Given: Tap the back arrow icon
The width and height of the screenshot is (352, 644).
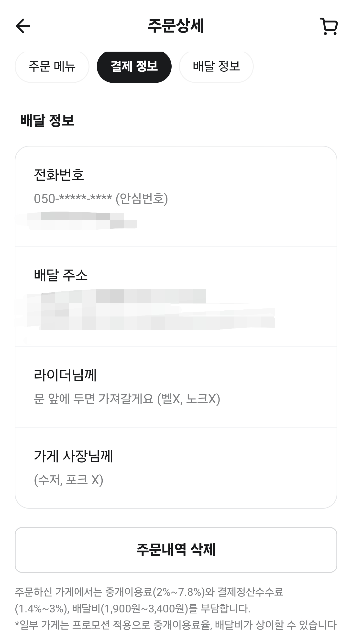Looking at the screenshot, I should [x=23, y=26].
